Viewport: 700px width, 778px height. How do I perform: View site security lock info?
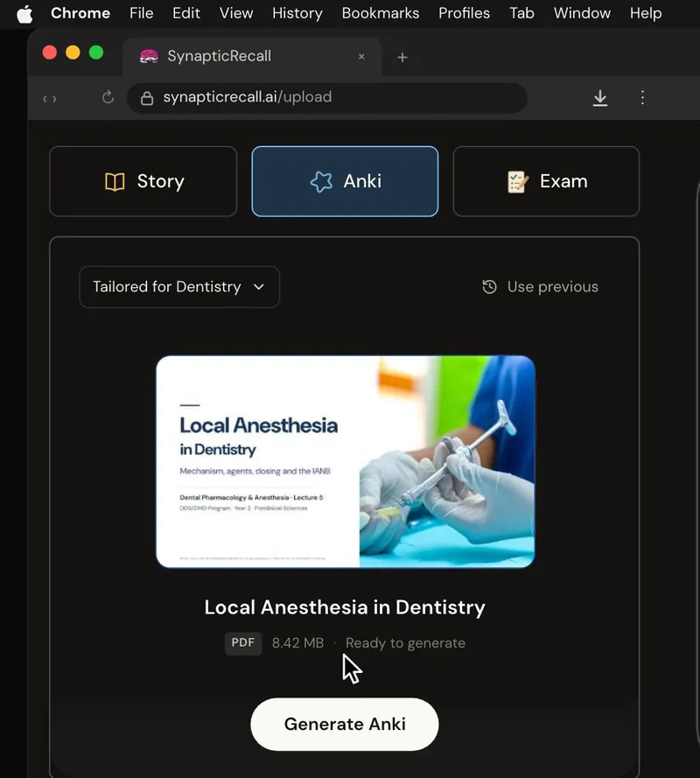click(147, 98)
